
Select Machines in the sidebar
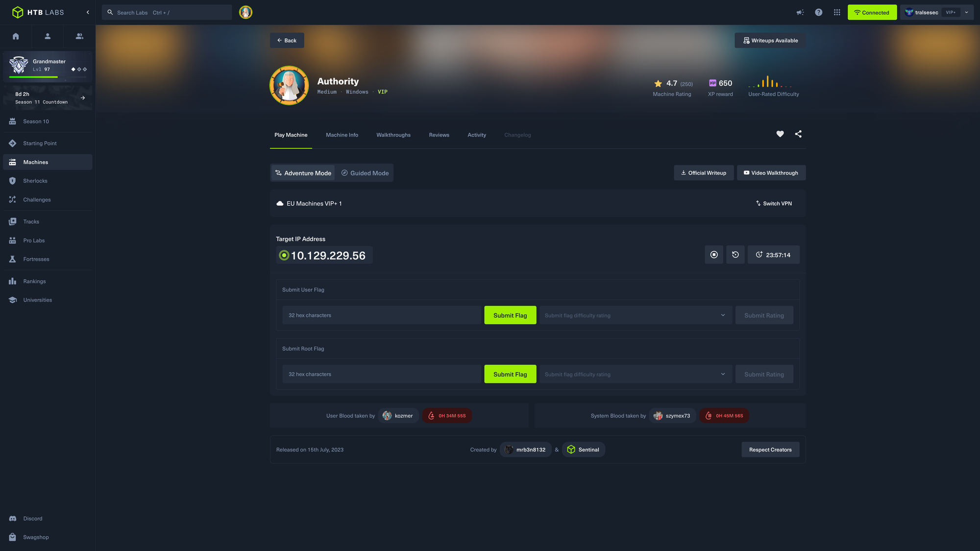48,162
